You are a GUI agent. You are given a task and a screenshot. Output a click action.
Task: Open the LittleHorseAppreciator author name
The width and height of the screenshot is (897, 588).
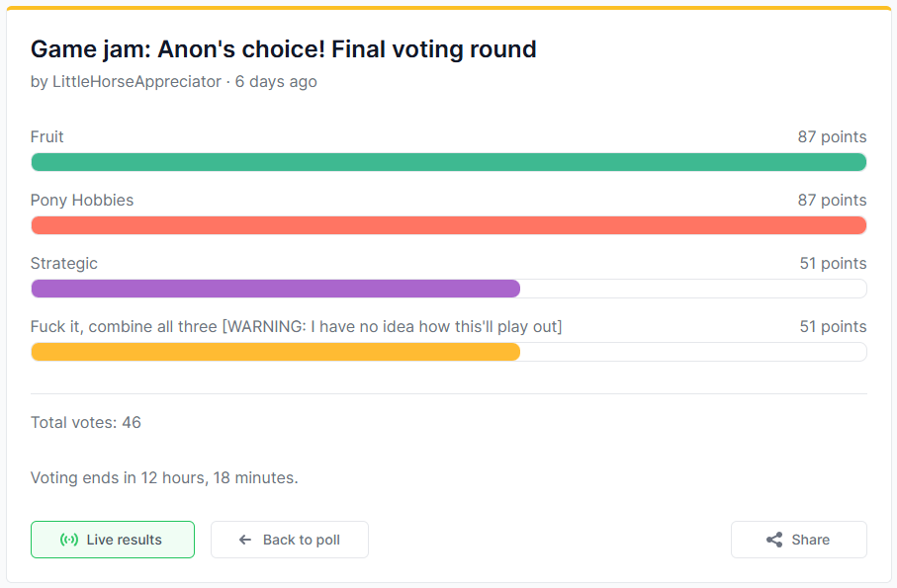[137, 81]
